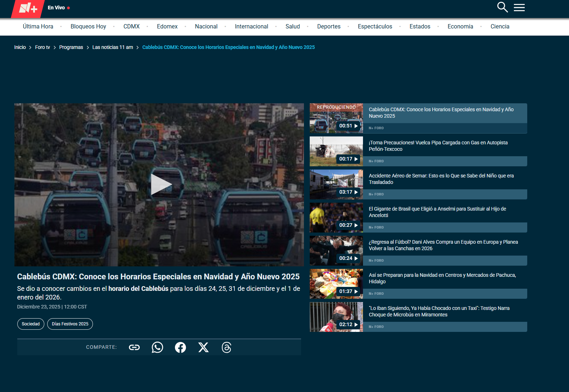Image resolution: width=569 pixels, height=392 pixels.
Task: Share the video on WhatsApp
Action: [157, 347]
